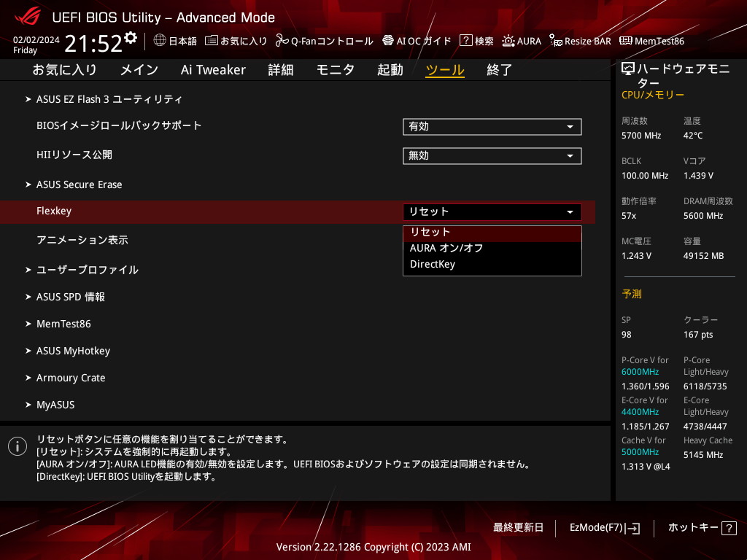Image resolution: width=747 pixels, height=560 pixels.
Task: Open 終了 exit tab
Action: click(499, 70)
